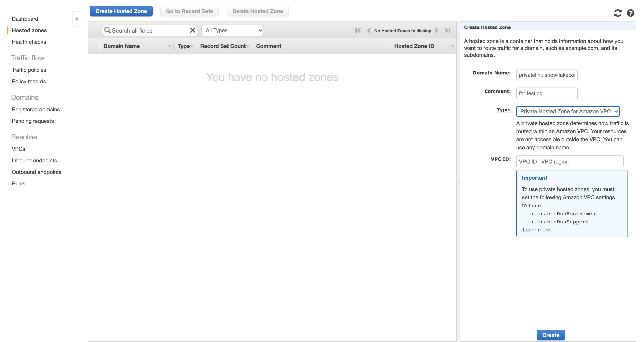
Task: Open Inbound endpoints under Resolver
Action: [x=34, y=160]
